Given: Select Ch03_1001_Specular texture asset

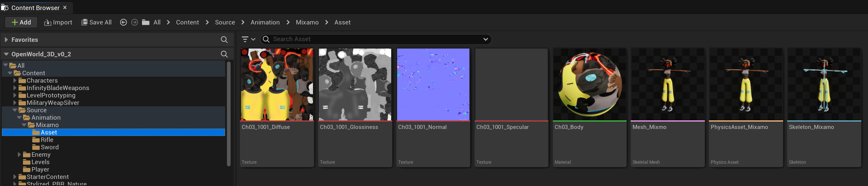Looking at the screenshot, I should (x=512, y=107).
